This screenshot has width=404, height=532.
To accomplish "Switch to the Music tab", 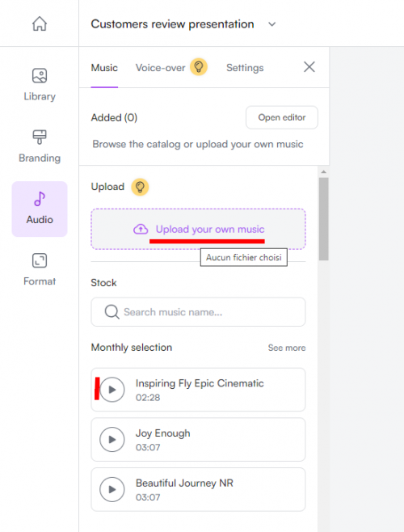I will (104, 68).
